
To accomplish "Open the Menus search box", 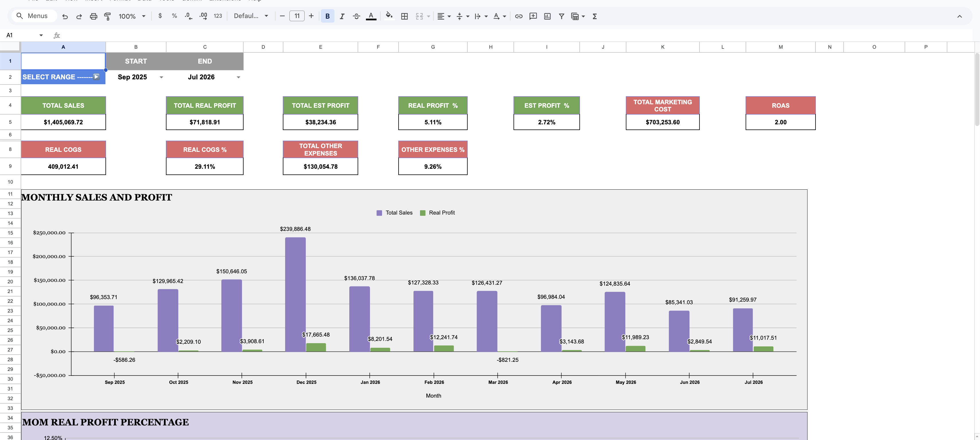I will [x=34, y=16].
